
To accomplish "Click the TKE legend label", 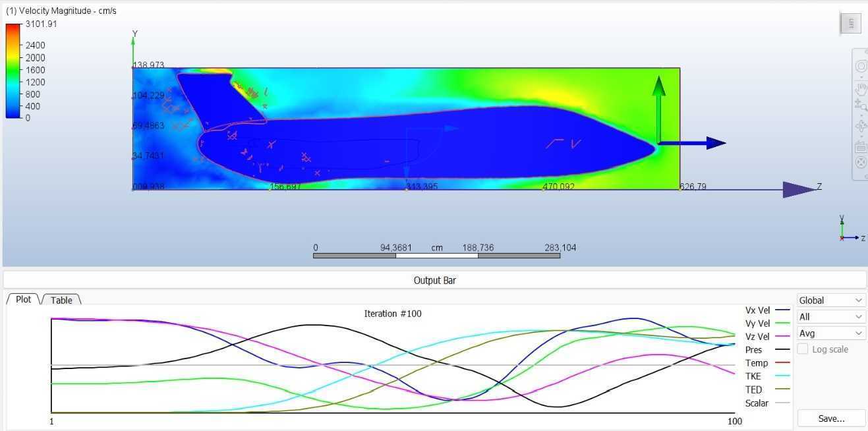I will click(753, 376).
